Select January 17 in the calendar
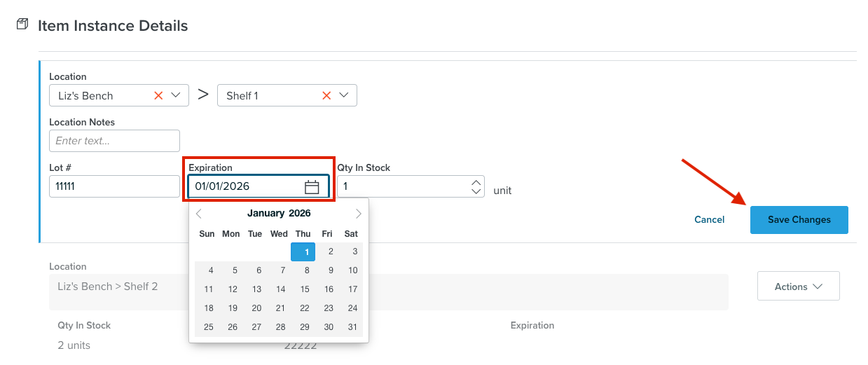 pyautogui.click(x=352, y=289)
